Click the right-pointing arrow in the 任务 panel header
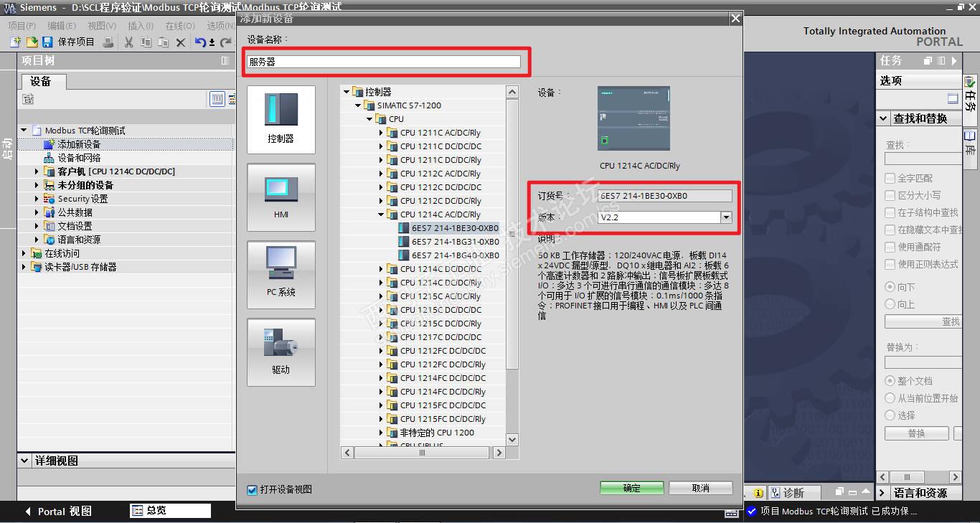 pos(953,61)
